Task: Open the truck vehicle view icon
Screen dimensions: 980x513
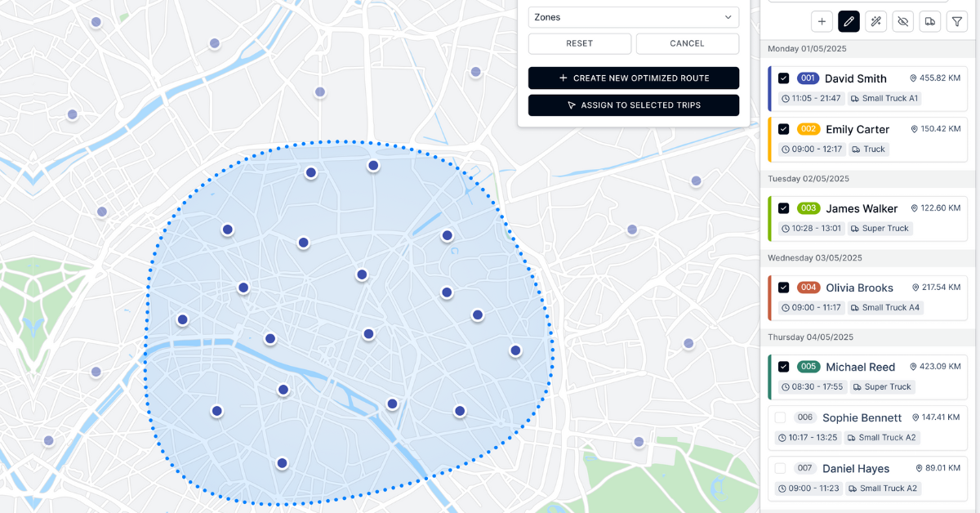Action: [929, 21]
